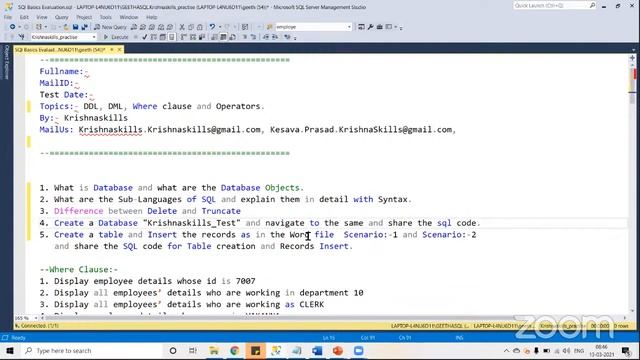
Task: Click the Parse checkmark icon
Action: [x=144, y=37]
